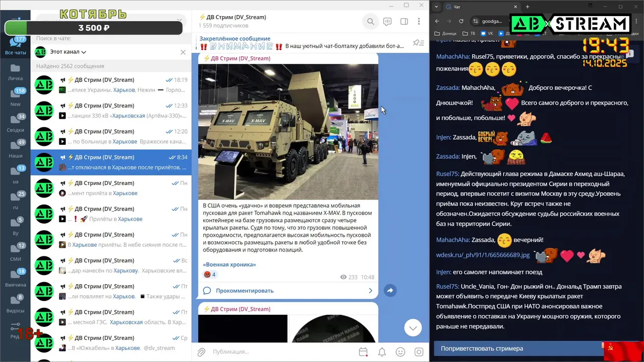
Task: Open the channel discussion icon in header
Action: click(x=387, y=22)
